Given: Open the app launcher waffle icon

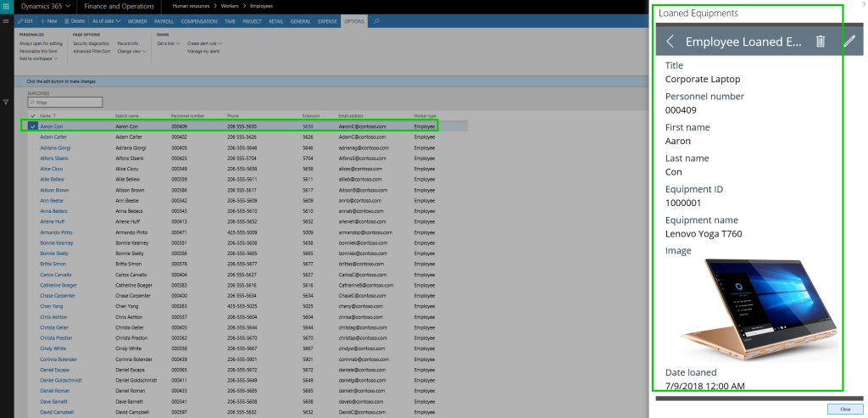Looking at the screenshot, I should coord(7,6).
